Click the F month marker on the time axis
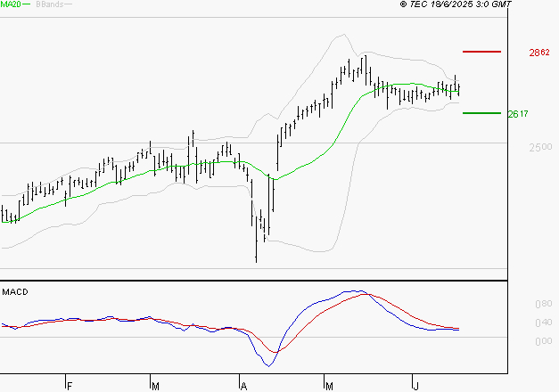559x392 pixels. (x=70, y=387)
